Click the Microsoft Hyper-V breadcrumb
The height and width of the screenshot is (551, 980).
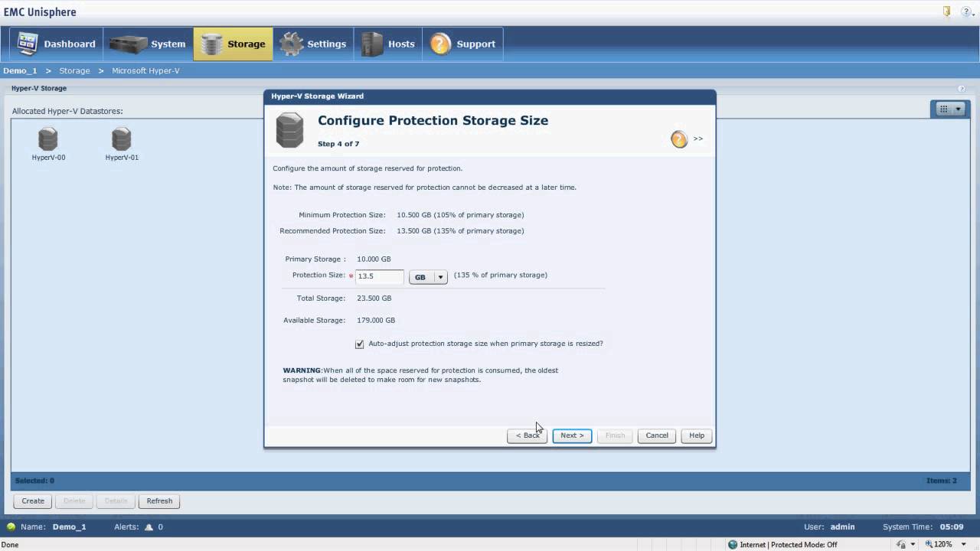pyautogui.click(x=145, y=70)
